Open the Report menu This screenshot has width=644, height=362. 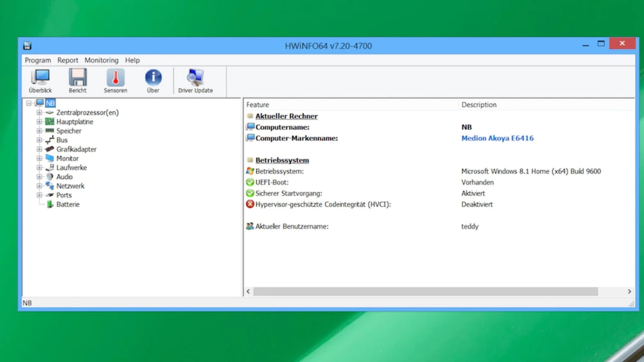tap(68, 60)
